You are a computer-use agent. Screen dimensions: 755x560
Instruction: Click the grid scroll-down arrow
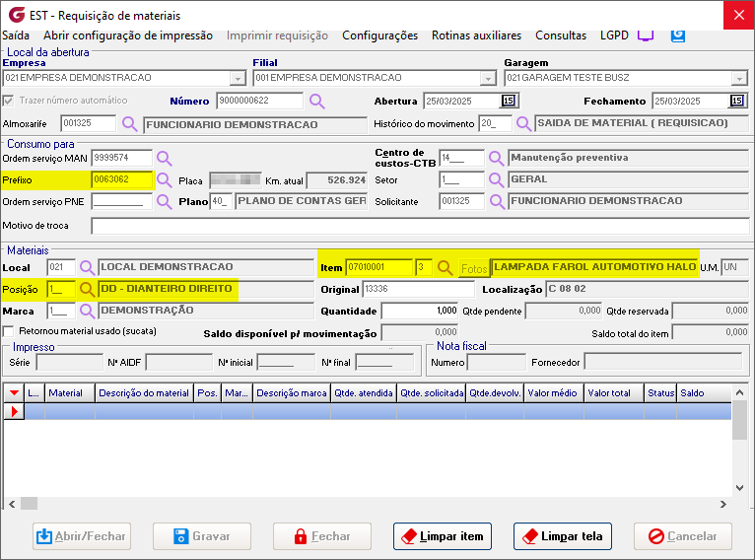(739, 488)
